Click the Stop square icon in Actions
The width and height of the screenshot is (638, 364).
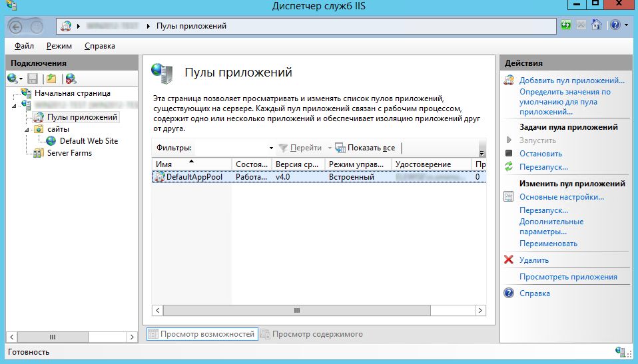click(x=509, y=153)
